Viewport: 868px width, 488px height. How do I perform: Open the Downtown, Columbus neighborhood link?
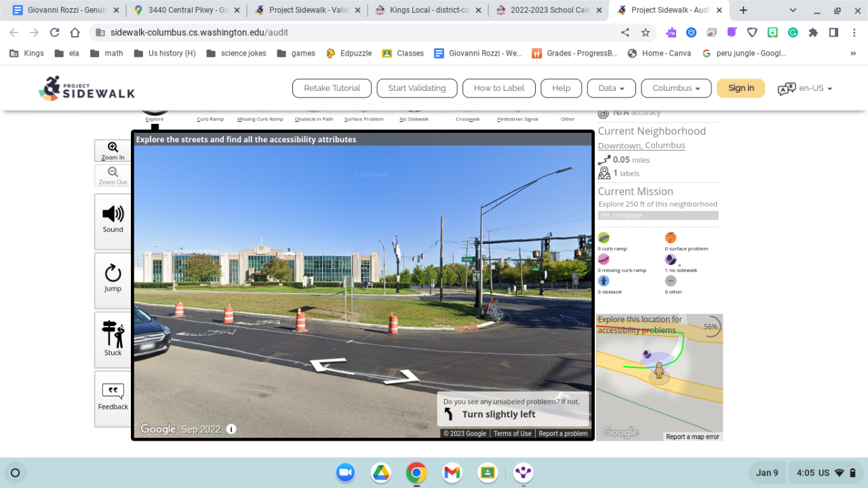(642, 146)
